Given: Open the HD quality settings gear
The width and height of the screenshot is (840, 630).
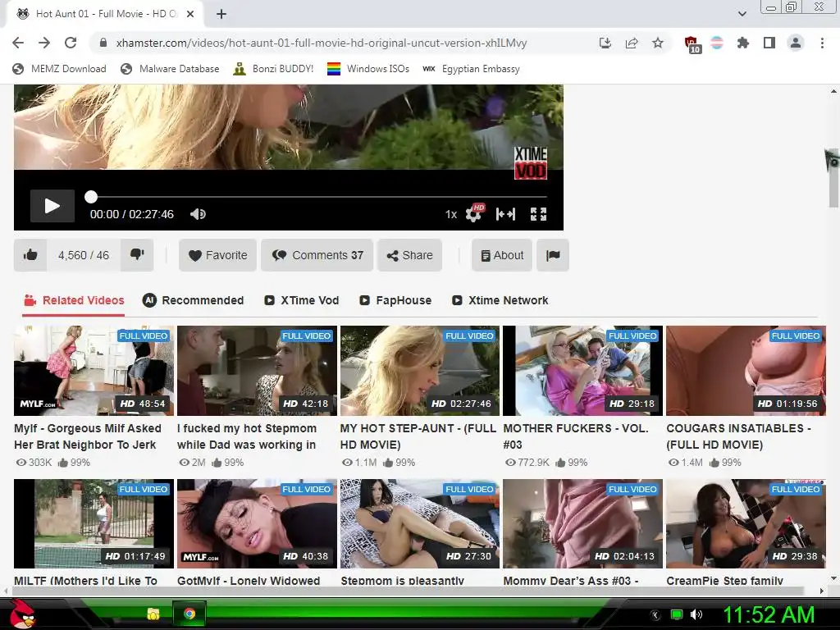Looking at the screenshot, I should (474, 213).
